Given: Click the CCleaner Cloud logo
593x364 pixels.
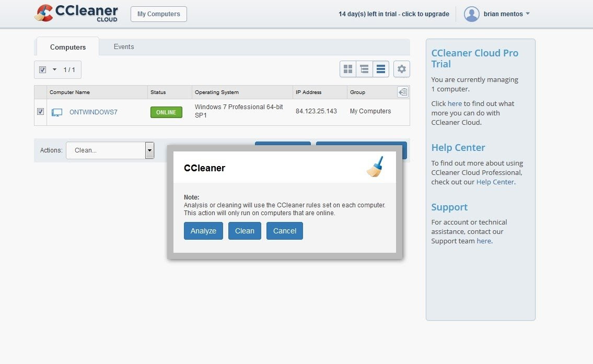Looking at the screenshot, I should pyautogui.click(x=76, y=13).
